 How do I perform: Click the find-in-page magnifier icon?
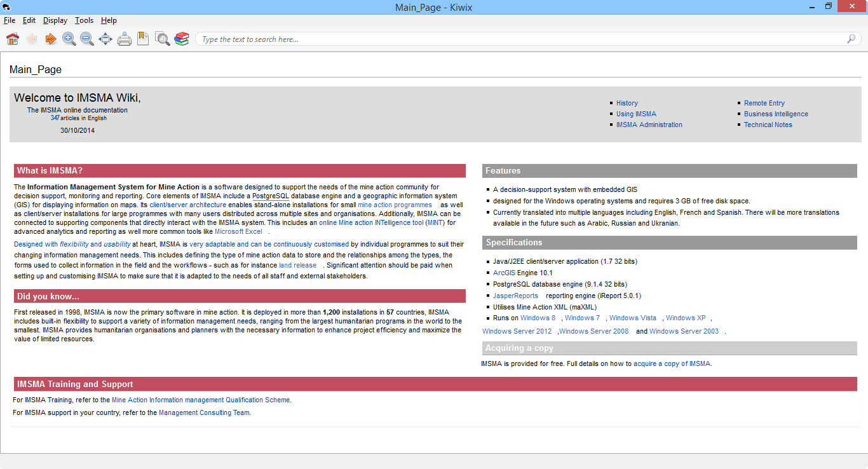coord(163,39)
